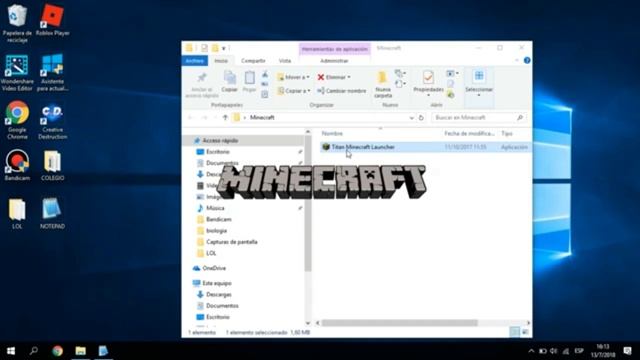Open Wondershare Video Editor desktop shortcut
640x360 pixels.
[x=17, y=72]
